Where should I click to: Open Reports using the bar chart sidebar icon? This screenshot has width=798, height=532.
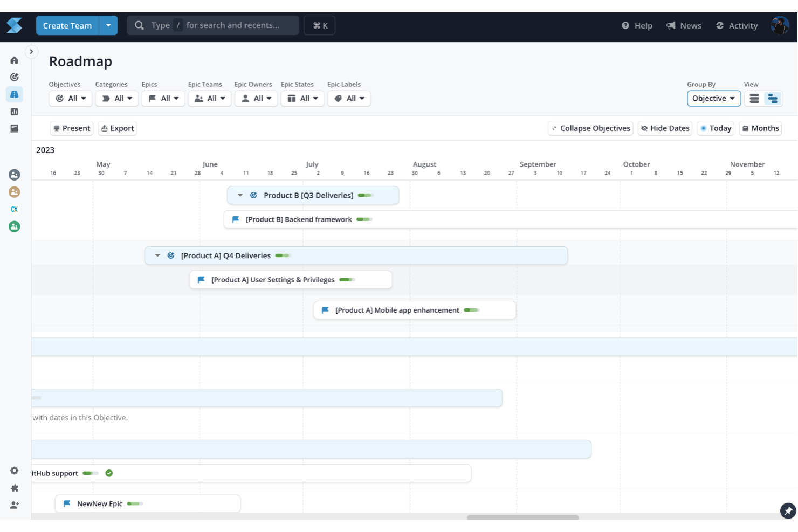point(14,112)
